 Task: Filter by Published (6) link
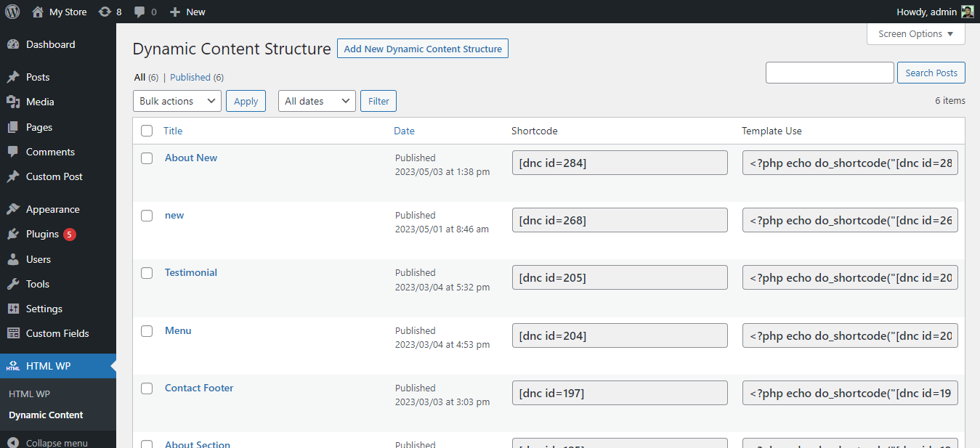click(x=197, y=77)
